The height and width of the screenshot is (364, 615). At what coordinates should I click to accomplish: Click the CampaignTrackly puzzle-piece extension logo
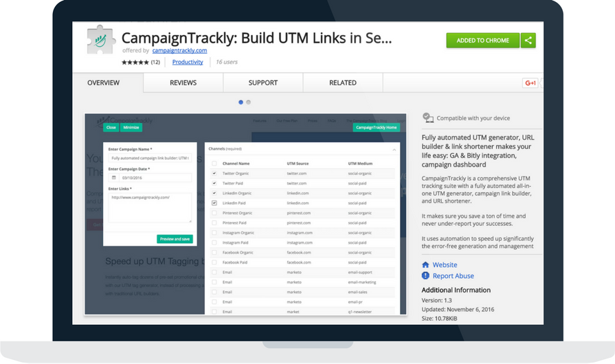point(100,40)
